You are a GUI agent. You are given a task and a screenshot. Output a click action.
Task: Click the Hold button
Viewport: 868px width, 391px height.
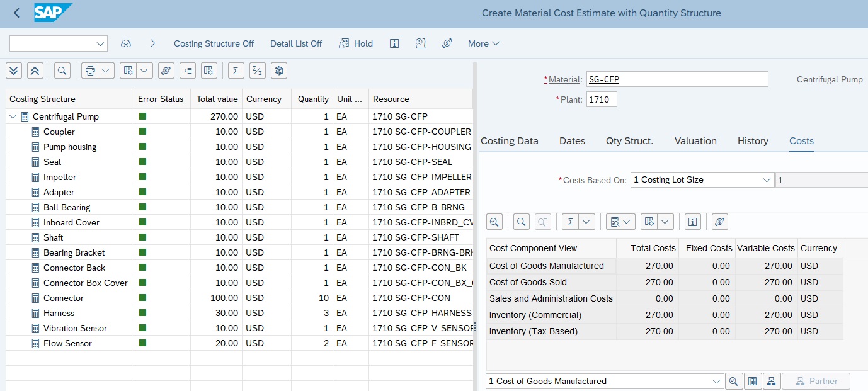[356, 43]
